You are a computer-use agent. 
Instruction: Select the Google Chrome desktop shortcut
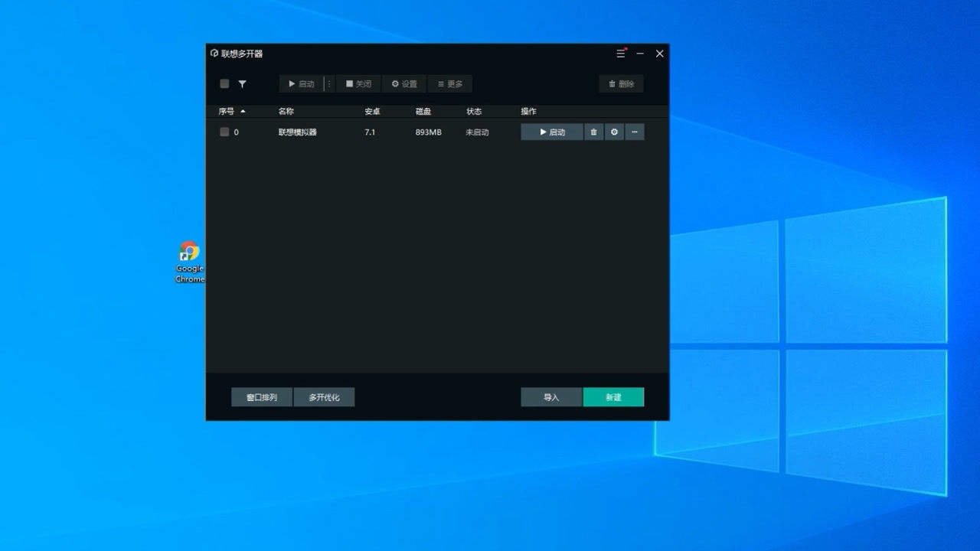(x=190, y=262)
